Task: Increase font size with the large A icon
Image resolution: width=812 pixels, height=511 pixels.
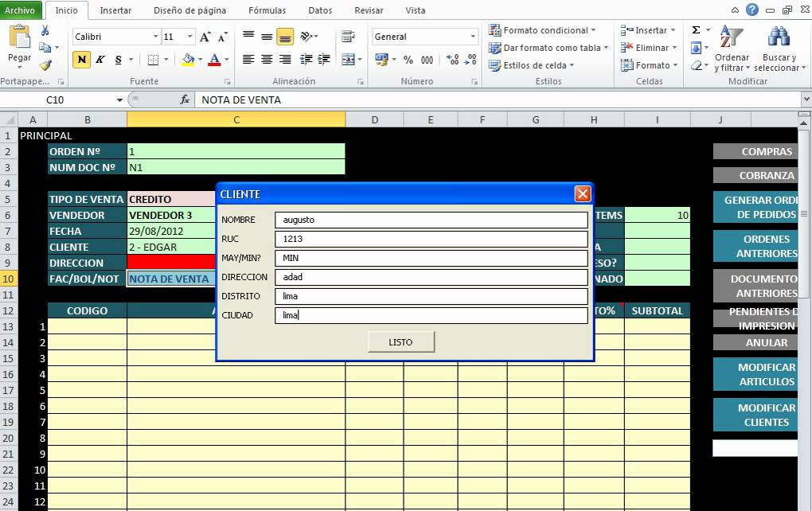Action: pyautogui.click(x=205, y=37)
